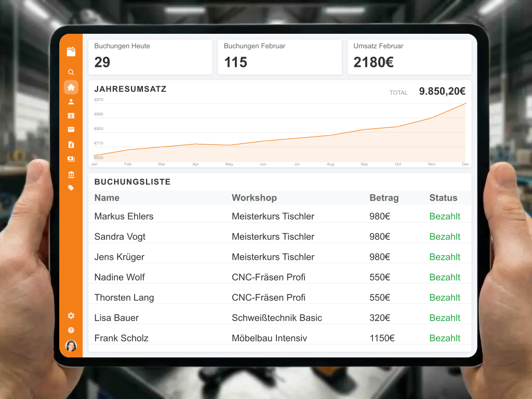Click the Bezahlt status for Markus Ehlers

click(x=445, y=216)
